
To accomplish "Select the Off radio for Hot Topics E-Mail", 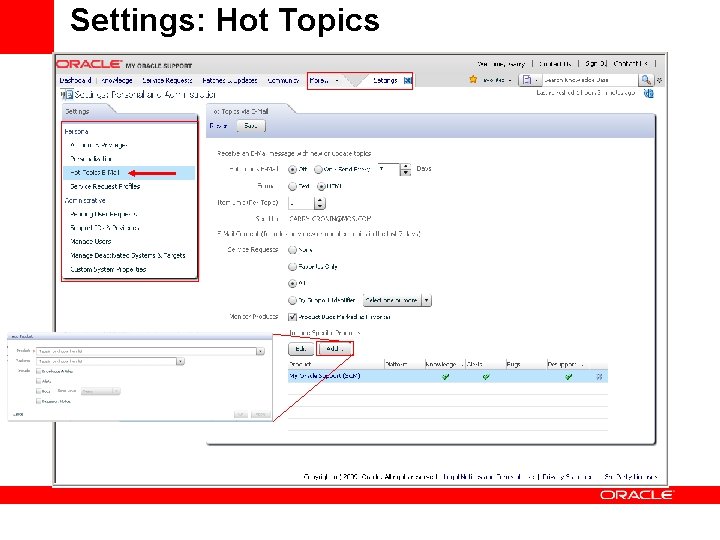I will tap(292, 169).
